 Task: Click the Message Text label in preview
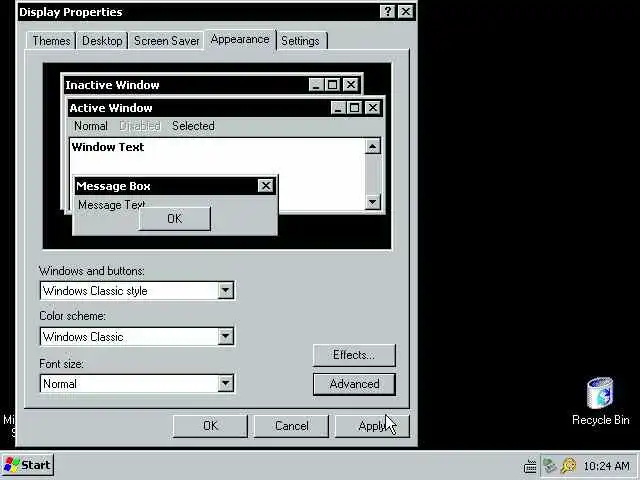tap(111, 204)
